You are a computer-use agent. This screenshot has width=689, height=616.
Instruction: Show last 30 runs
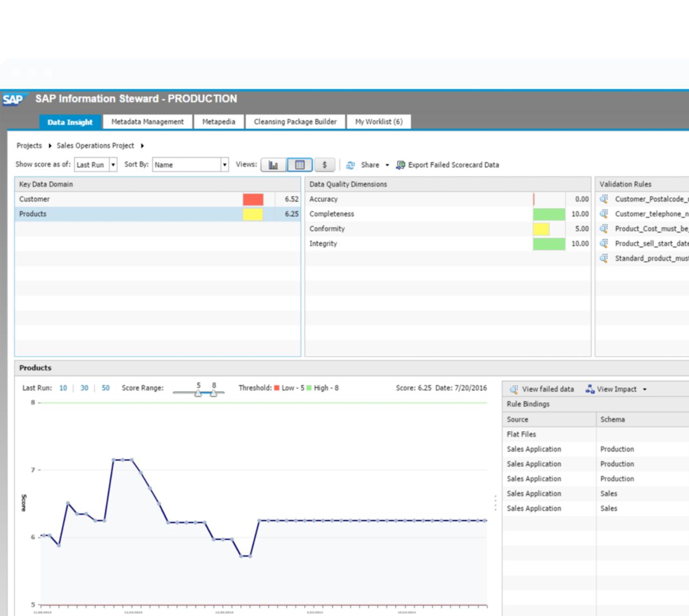pyautogui.click(x=84, y=388)
